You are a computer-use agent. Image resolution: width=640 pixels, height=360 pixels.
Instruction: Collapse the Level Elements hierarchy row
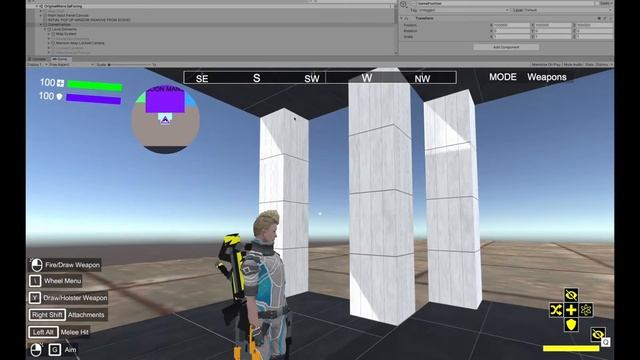[x=45, y=29]
